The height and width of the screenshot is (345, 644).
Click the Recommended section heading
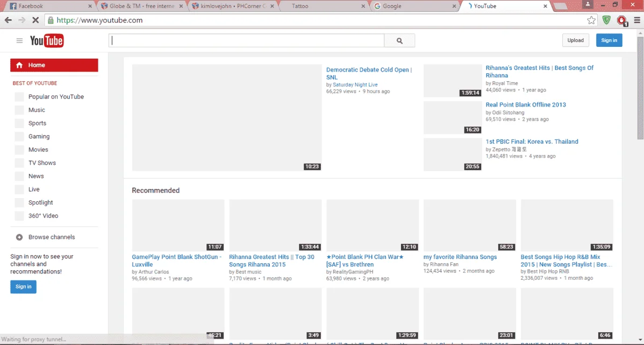[156, 191]
